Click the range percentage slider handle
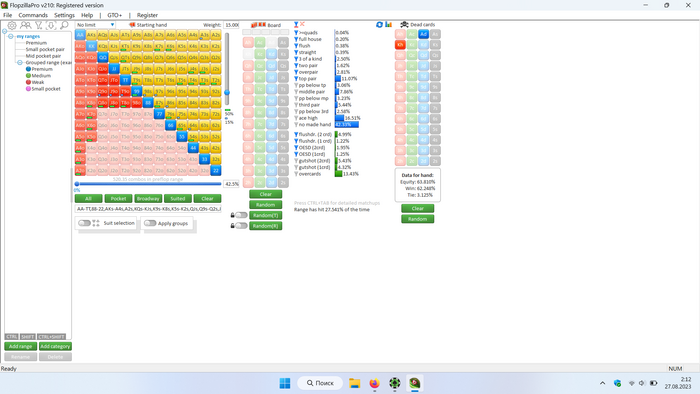 click(77, 184)
